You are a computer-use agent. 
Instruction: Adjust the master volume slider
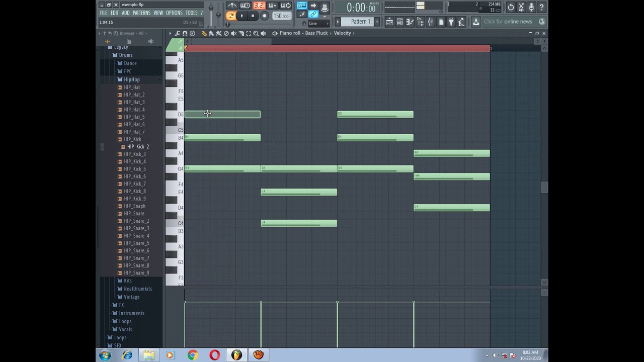[211, 8]
